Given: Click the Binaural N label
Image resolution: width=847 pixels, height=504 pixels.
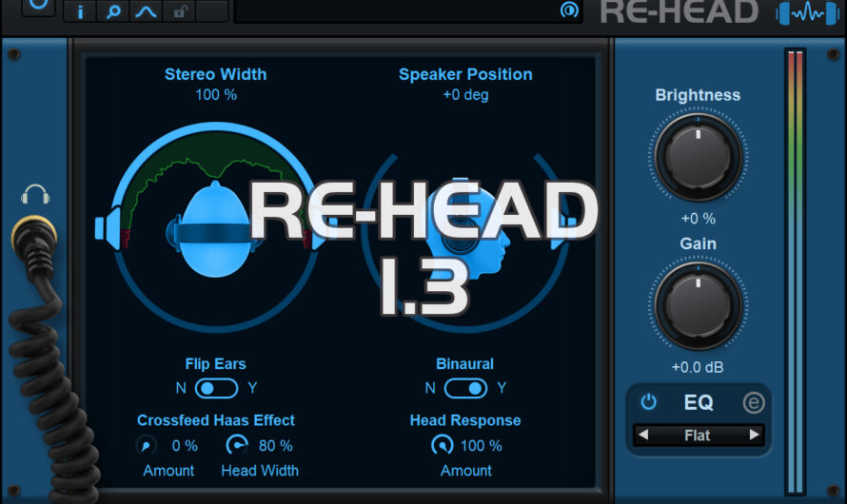Looking at the screenshot, I should tap(430, 388).
